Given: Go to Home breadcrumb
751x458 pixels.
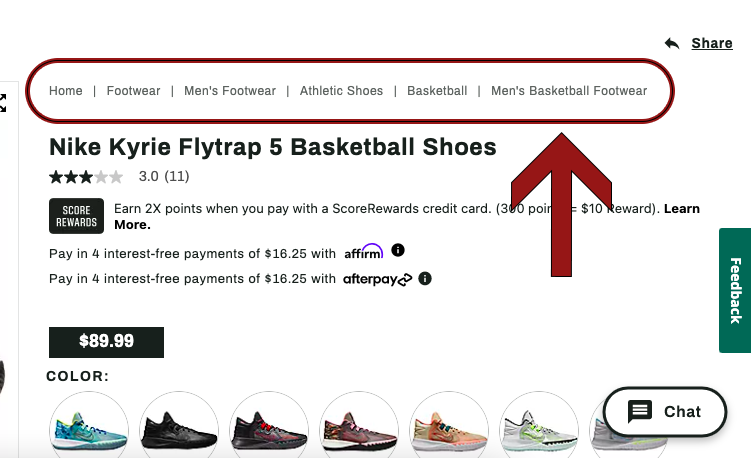Looking at the screenshot, I should tap(66, 91).
